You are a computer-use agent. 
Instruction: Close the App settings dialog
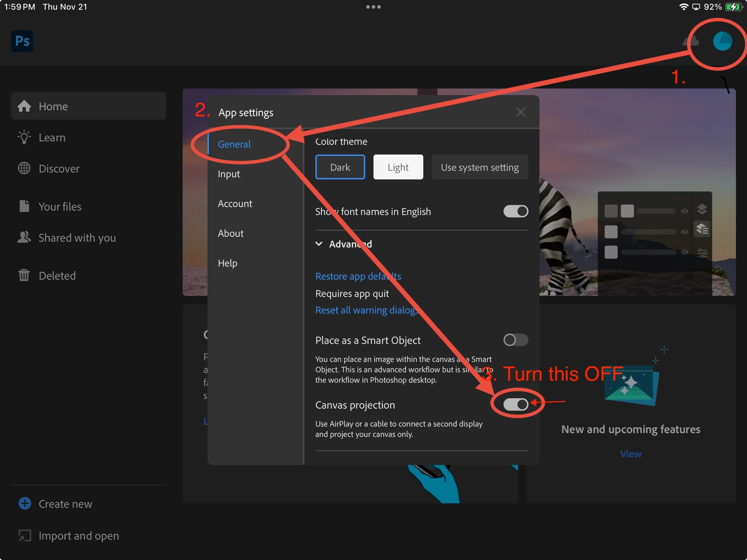pyautogui.click(x=520, y=112)
